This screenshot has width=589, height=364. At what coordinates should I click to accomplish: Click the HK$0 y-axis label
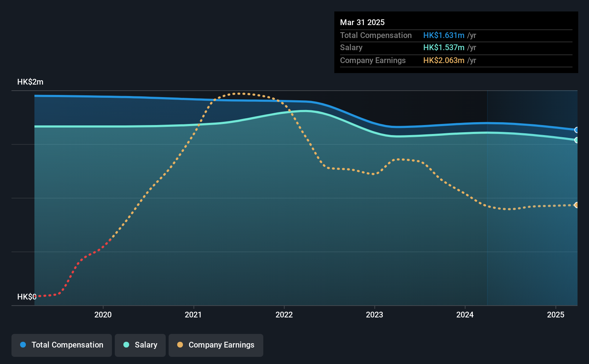[x=27, y=297]
